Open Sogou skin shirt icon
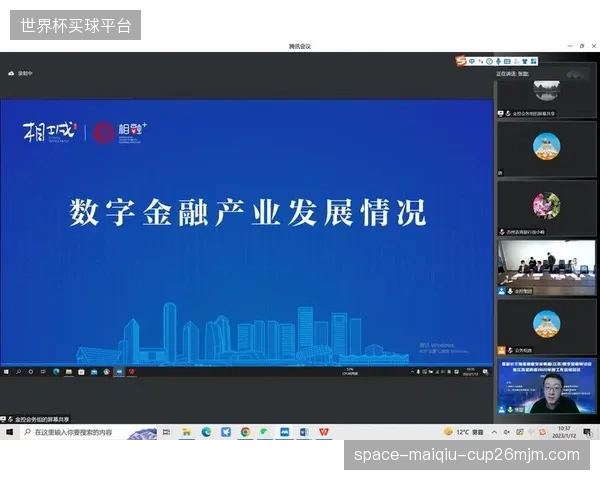Viewport: 600px width, 480px height. coord(525,61)
